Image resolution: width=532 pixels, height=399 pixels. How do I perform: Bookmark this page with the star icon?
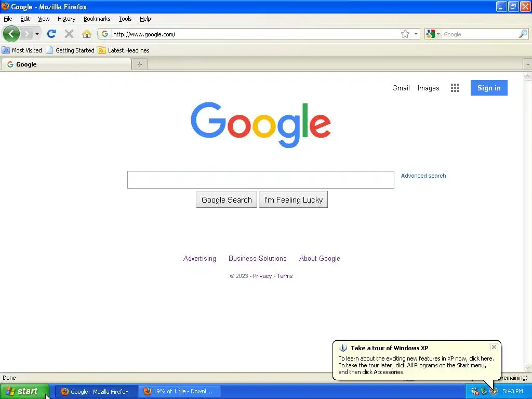405,34
